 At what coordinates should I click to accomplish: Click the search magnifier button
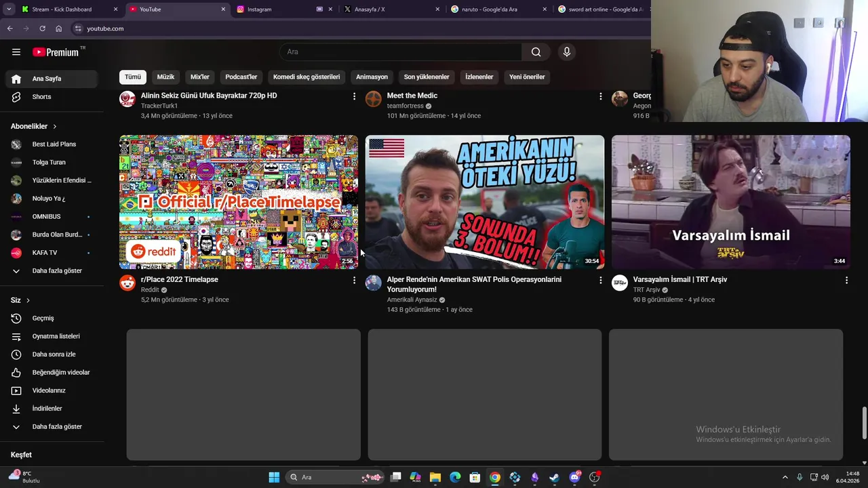536,52
